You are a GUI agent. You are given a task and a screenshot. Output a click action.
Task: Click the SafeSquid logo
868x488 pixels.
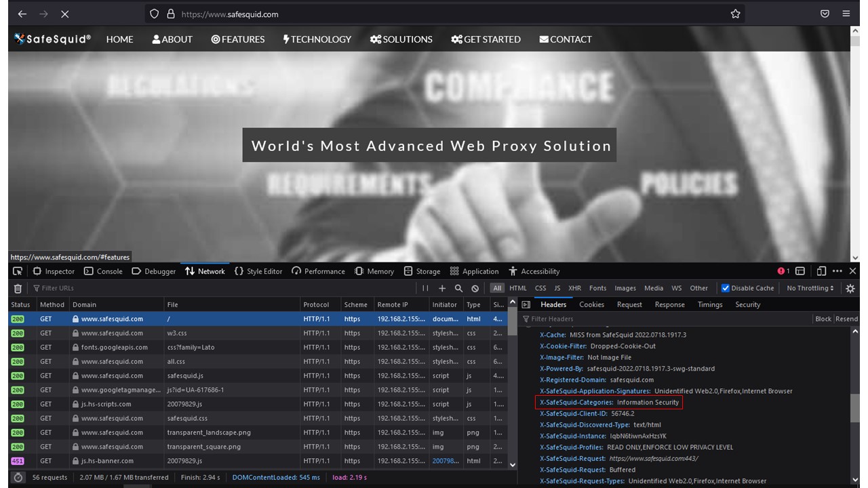pyautogui.click(x=52, y=39)
